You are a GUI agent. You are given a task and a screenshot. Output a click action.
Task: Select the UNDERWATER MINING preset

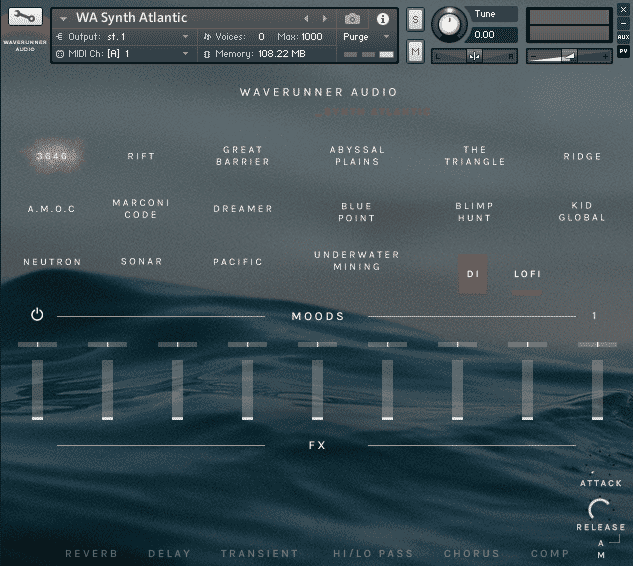coord(357,261)
